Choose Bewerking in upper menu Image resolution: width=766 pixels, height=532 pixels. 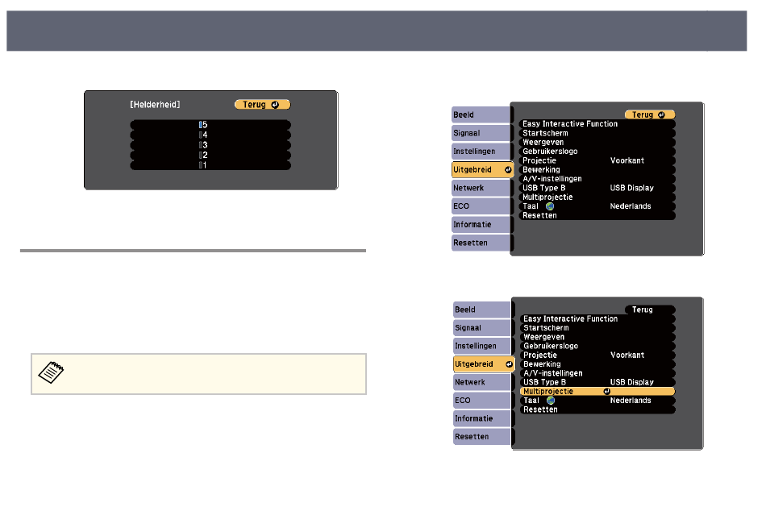coord(597,169)
